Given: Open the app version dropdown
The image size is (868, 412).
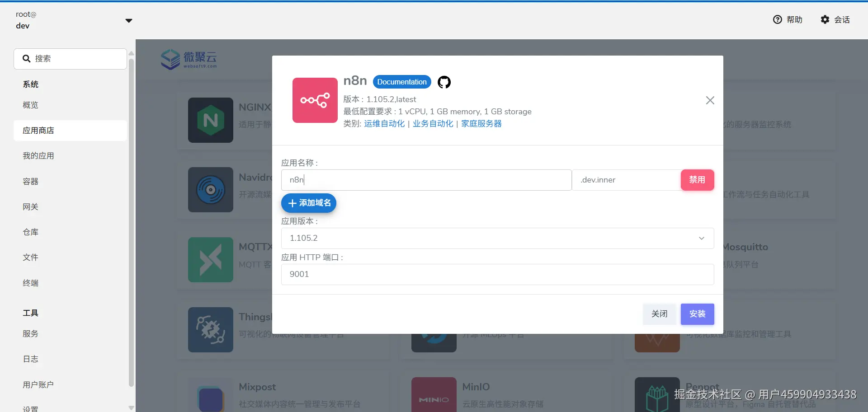Looking at the screenshot, I should (497, 238).
